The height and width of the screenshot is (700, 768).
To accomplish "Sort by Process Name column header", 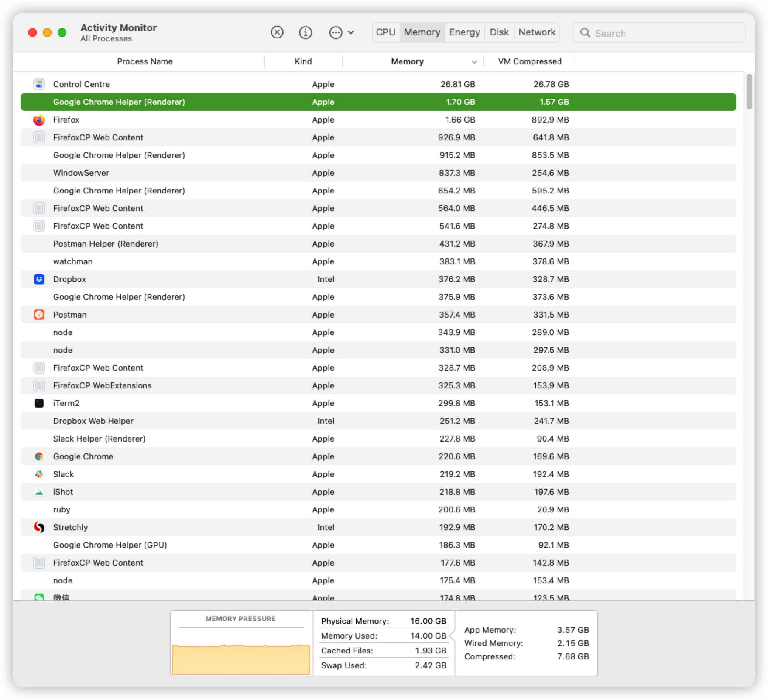I will pyautogui.click(x=145, y=62).
